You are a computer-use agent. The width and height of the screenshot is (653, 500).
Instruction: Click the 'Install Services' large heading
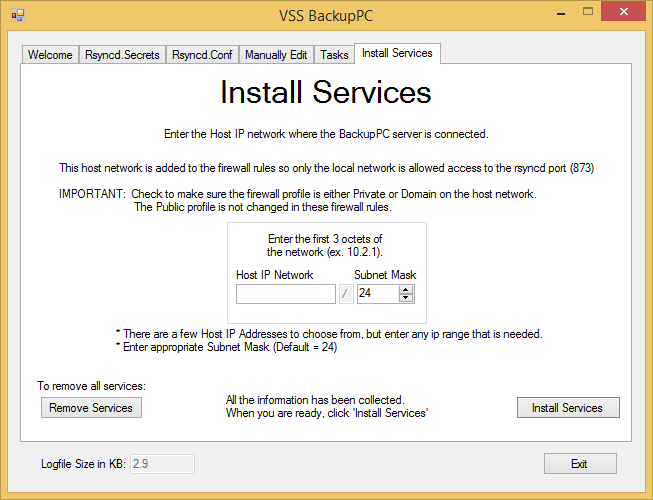pos(326,92)
